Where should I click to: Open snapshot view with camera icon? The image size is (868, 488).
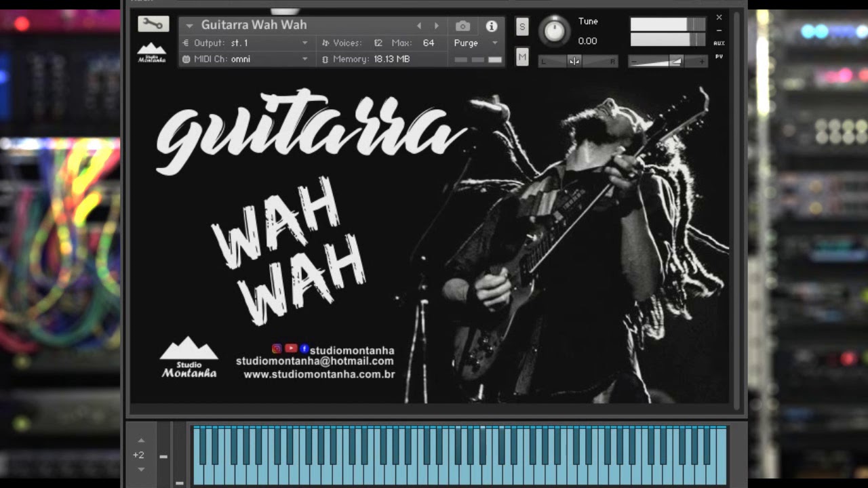click(462, 26)
